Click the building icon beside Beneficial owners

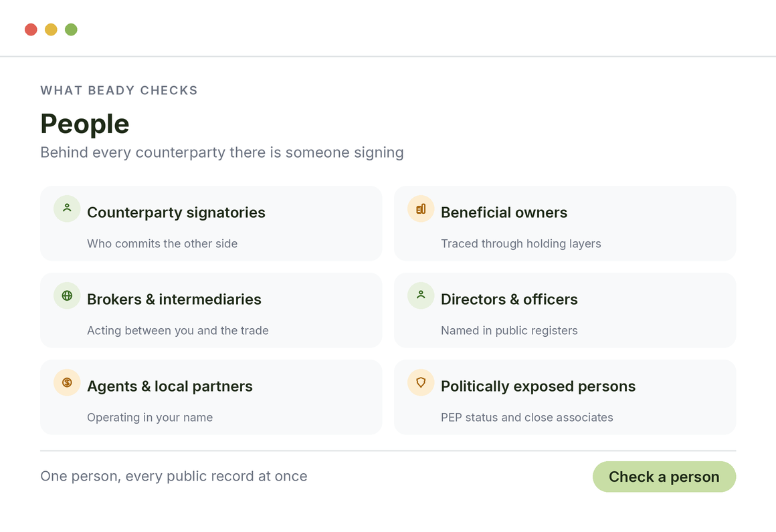coord(421,209)
